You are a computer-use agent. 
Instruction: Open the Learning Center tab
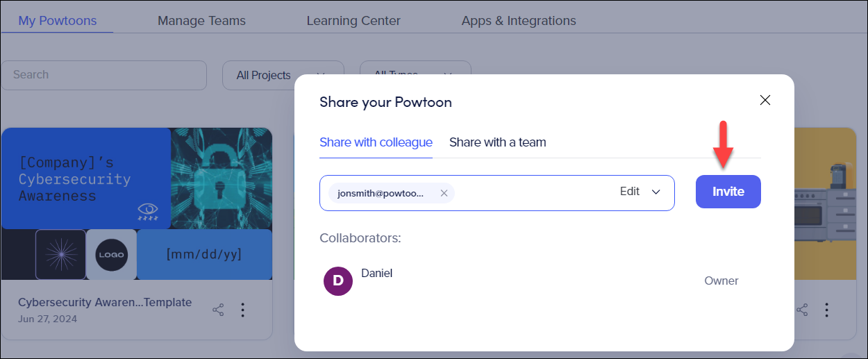tap(353, 20)
